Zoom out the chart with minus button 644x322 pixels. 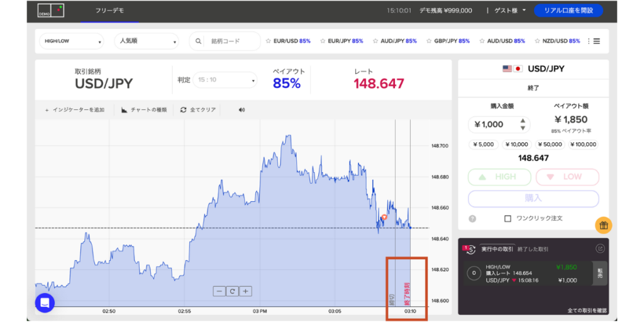219,291
